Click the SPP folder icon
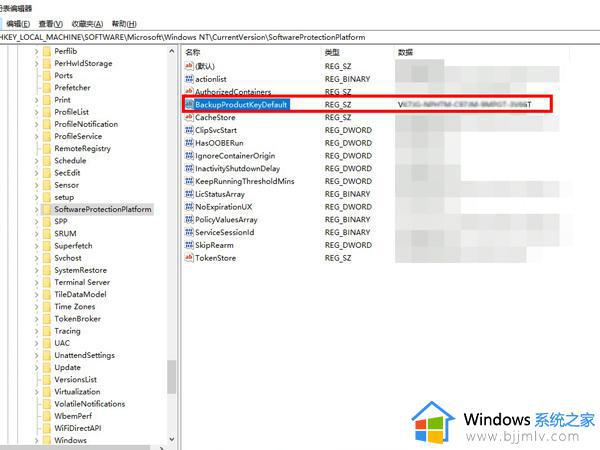 pyautogui.click(x=47, y=222)
